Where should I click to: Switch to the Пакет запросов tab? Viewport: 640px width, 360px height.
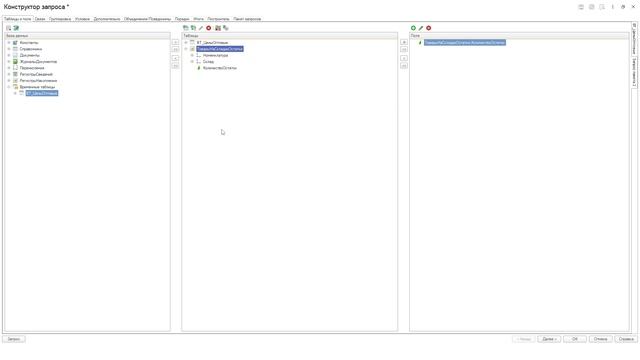(247, 19)
